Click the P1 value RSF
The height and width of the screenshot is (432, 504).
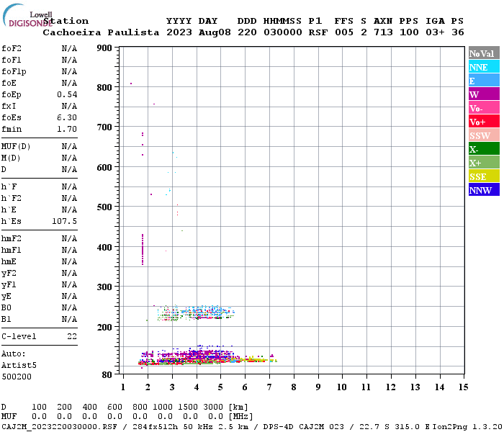tap(318, 32)
